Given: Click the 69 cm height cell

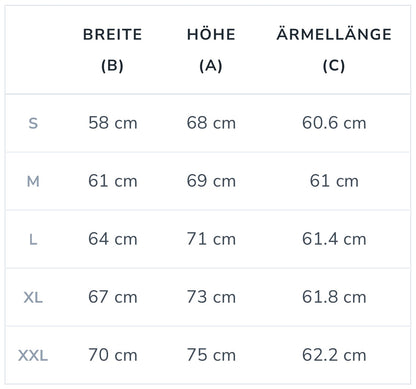Looking at the screenshot, I should point(211,181).
